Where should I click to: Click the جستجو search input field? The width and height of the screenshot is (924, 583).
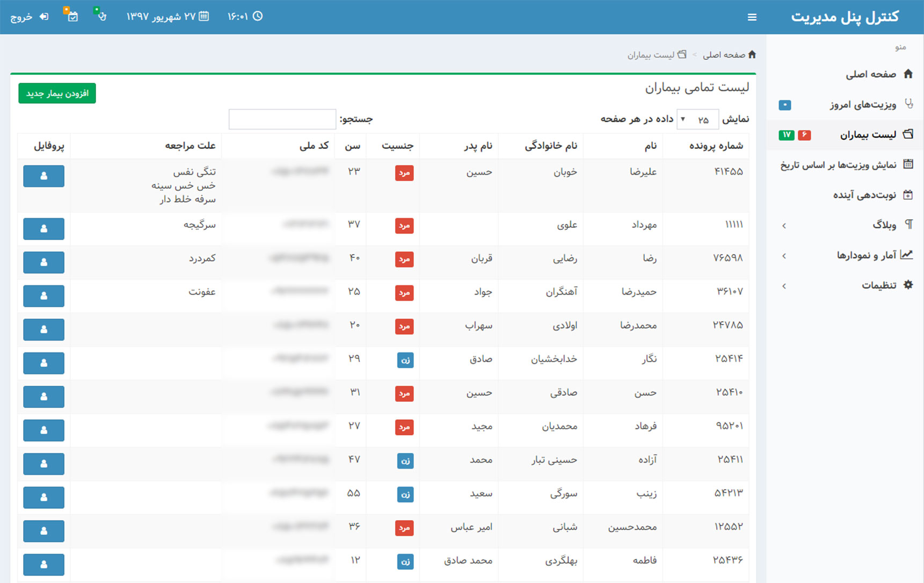tap(282, 119)
